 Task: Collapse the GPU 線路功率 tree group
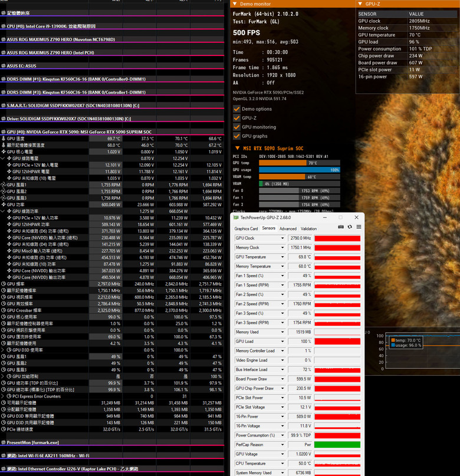(3, 211)
